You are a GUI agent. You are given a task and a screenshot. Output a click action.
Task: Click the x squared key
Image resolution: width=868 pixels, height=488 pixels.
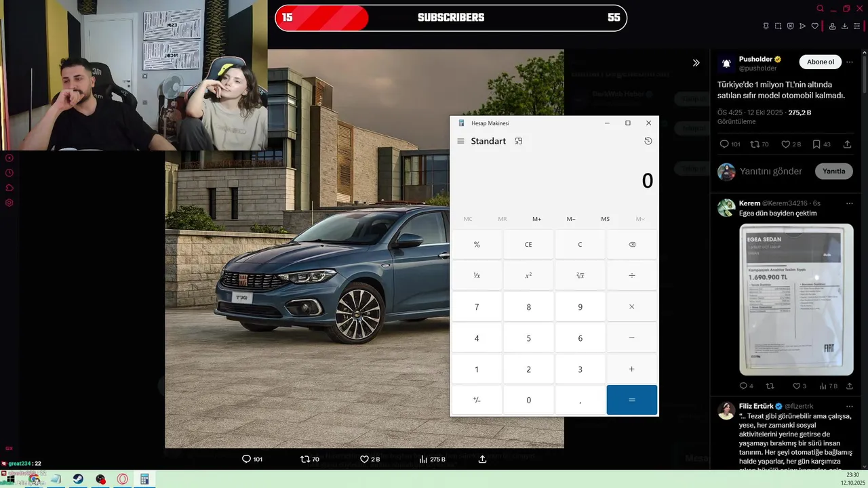coord(528,276)
